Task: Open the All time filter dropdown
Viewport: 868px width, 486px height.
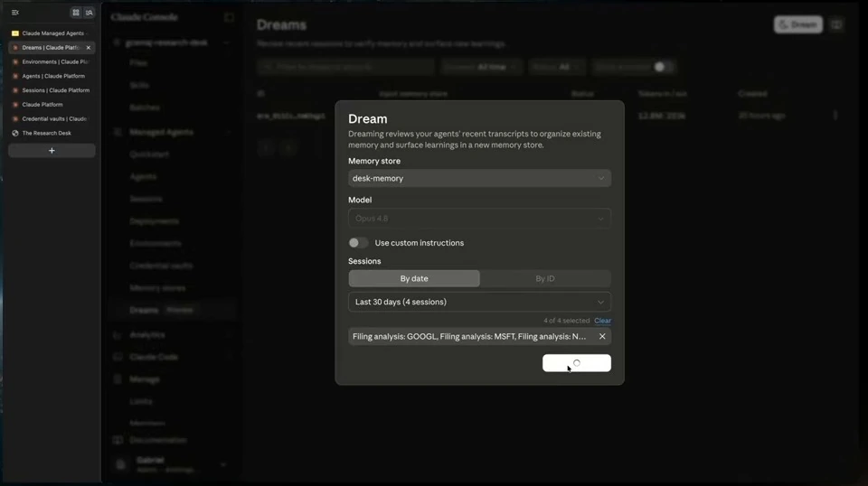Action: click(480, 67)
